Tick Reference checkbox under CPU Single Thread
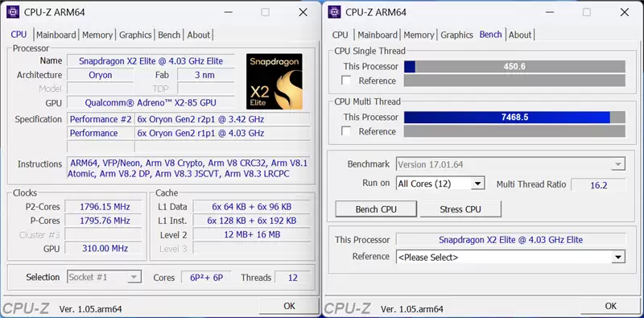The width and height of the screenshot is (644, 318). pyautogui.click(x=346, y=81)
